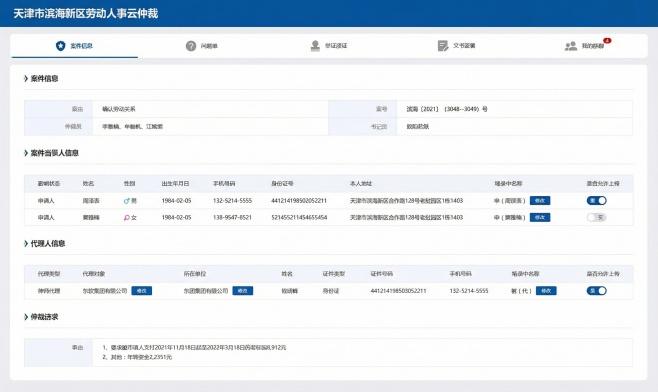Screen dimensions: 658x392
Task: Click the 案件当事人信息 section heading
Action: coord(55,153)
